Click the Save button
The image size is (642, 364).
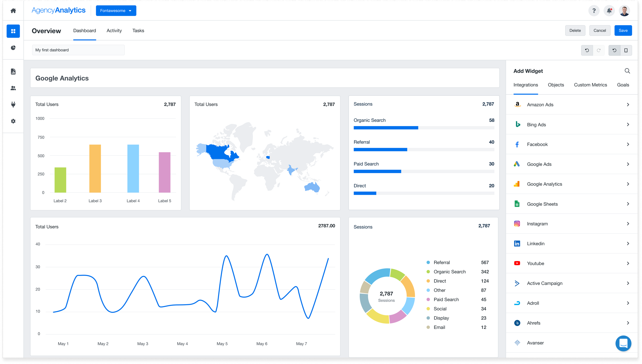(623, 31)
